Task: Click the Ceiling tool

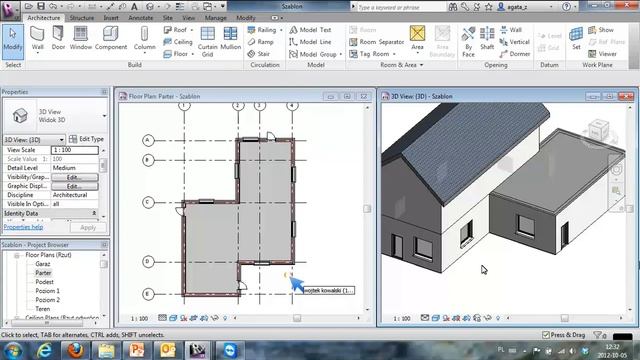Action: pos(178,42)
